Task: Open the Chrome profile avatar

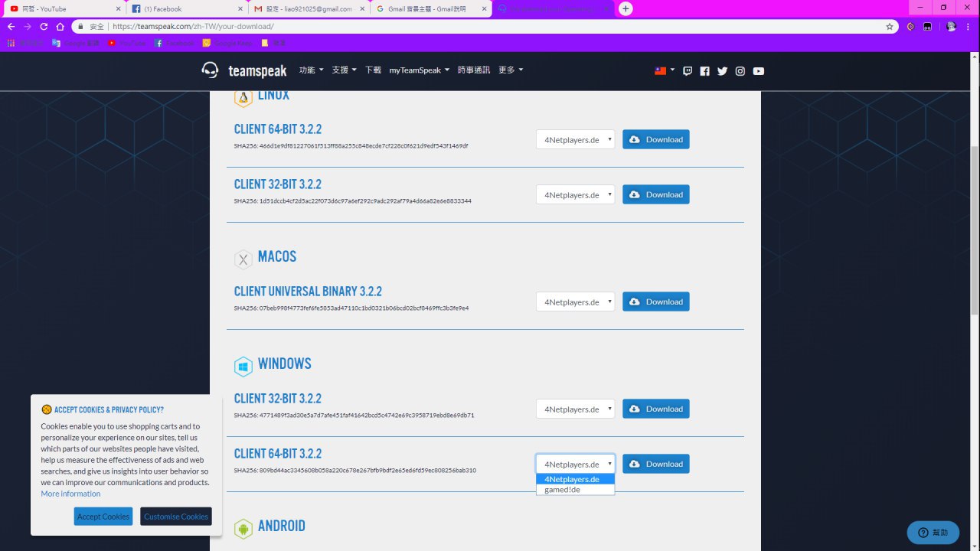Action: 951,26
